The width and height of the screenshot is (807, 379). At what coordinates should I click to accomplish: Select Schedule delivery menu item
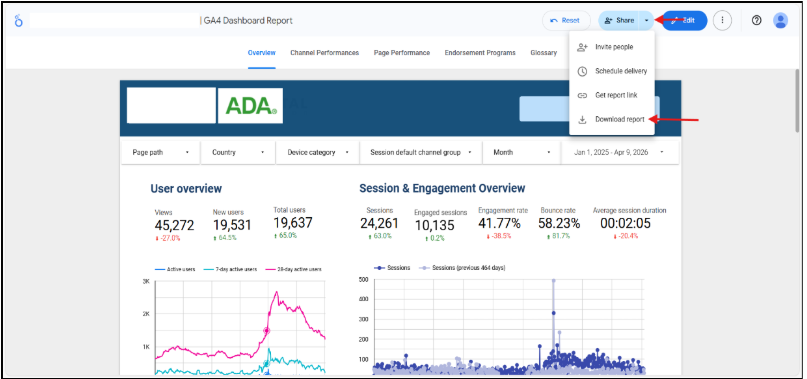(x=612, y=71)
